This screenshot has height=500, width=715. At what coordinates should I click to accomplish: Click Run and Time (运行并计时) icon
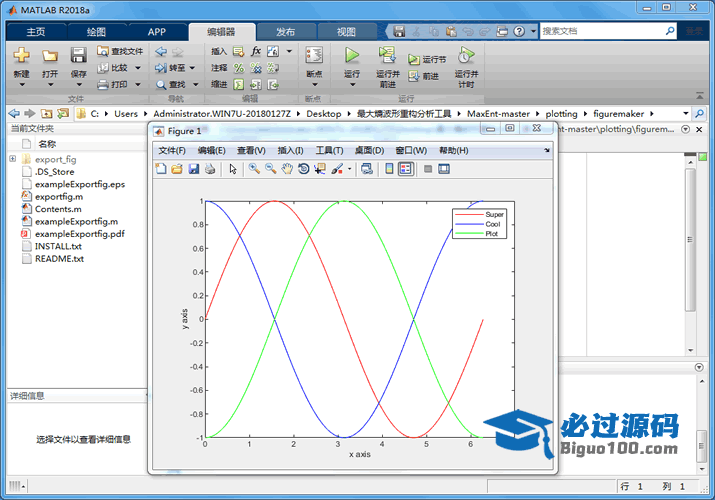point(466,56)
